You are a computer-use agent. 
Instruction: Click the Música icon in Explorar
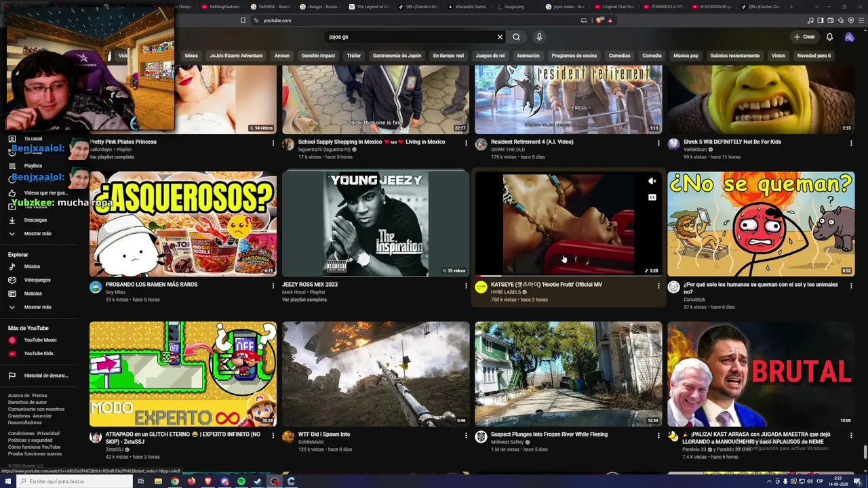tap(12, 266)
